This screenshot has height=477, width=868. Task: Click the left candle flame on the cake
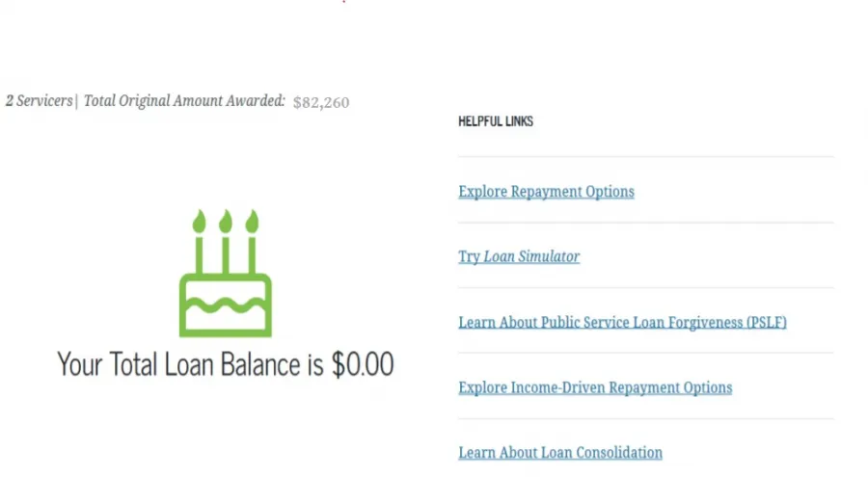pos(200,222)
